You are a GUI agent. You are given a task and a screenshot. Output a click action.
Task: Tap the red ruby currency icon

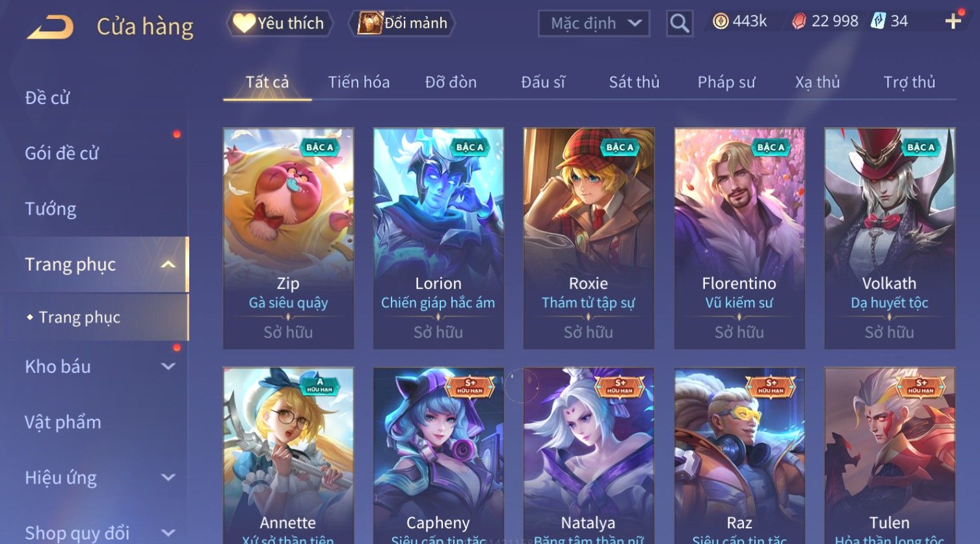[x=799, y=21]
